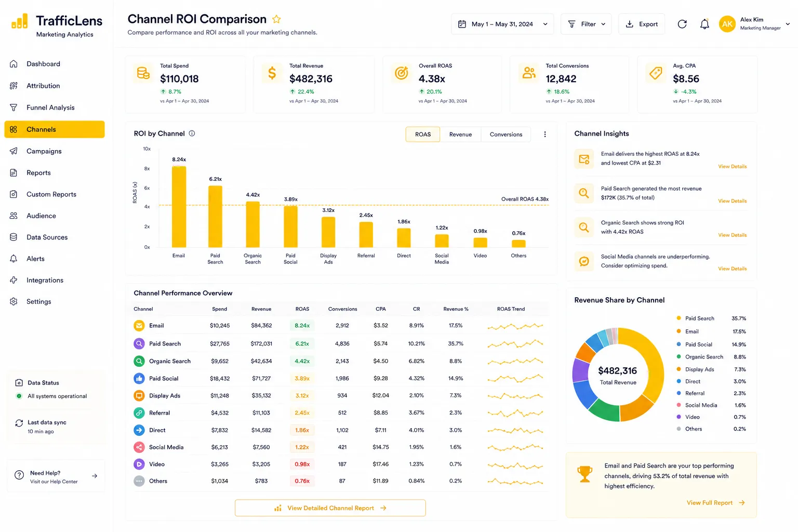Sort table by the Conversions column header

342,309
